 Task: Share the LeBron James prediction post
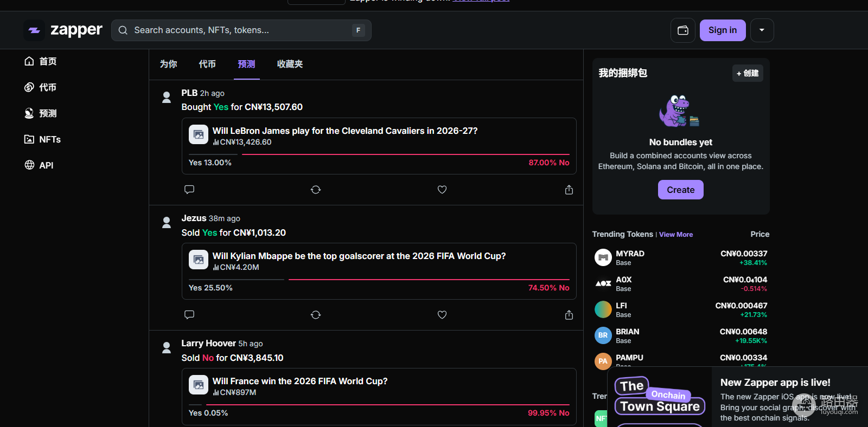point(569,190)
